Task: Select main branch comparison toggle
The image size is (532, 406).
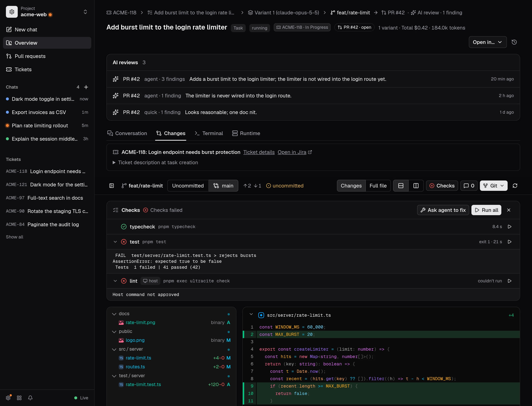Action: [x=223, y=186]
